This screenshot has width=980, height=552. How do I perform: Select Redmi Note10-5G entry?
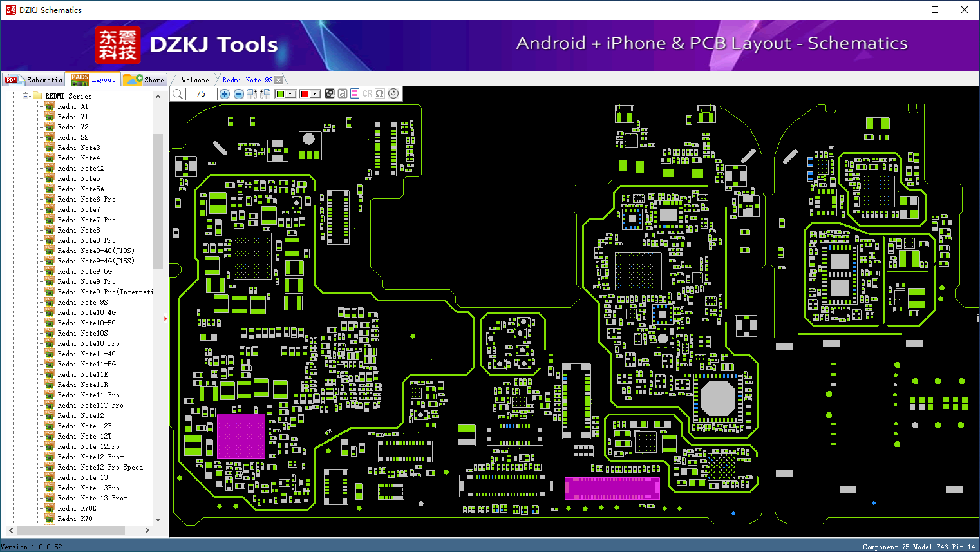coord(86,323)
